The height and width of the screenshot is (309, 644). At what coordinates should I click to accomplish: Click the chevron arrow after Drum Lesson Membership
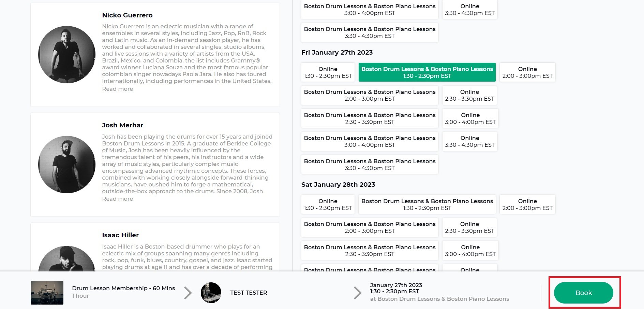coord(188,293)
